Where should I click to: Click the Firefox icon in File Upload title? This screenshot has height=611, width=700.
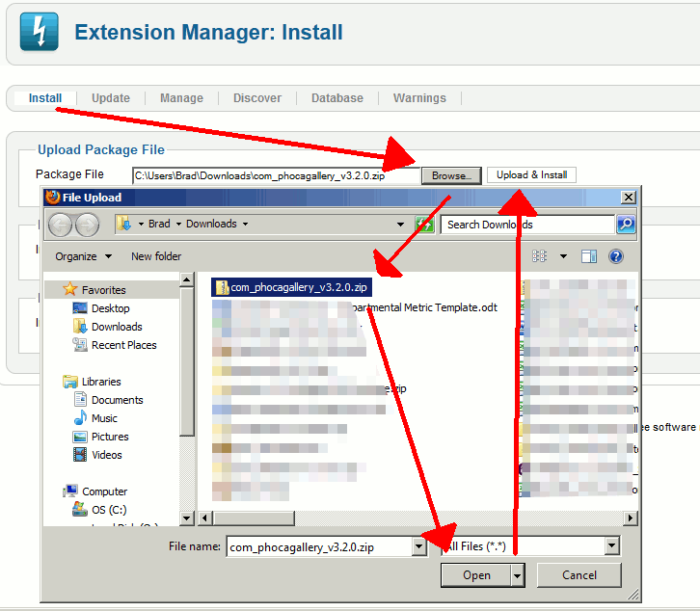tap(53, 197)
